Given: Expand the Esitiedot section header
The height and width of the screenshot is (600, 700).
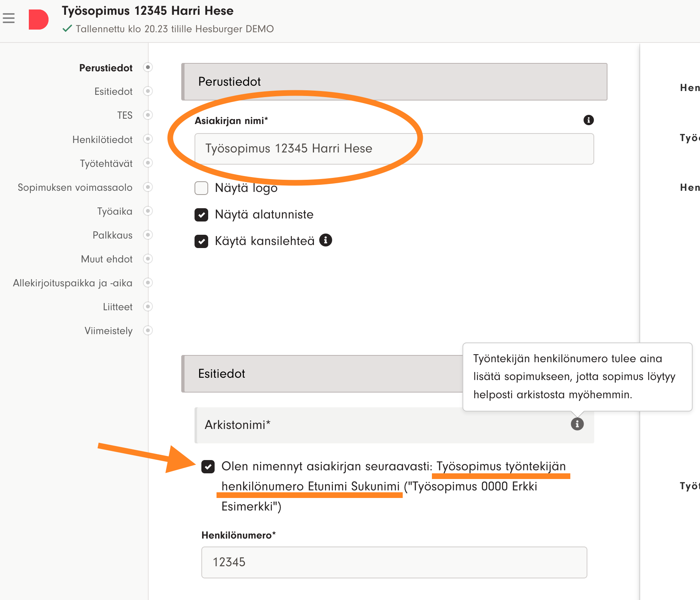Looking at the screenshot, I should pos(322,374).
